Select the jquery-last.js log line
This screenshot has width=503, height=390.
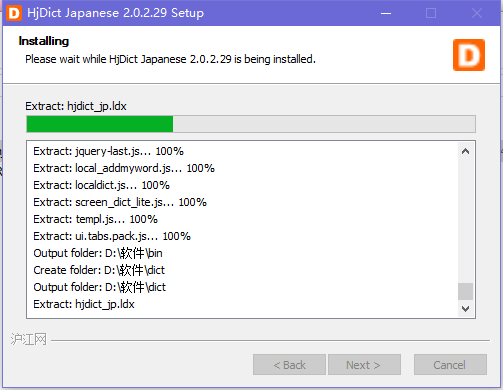(x=108, y=151)
